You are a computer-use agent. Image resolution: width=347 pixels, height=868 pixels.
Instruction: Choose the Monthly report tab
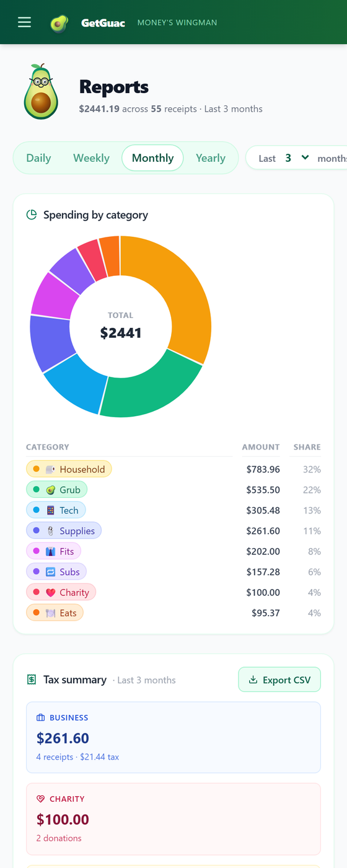(x=152, y=158)
